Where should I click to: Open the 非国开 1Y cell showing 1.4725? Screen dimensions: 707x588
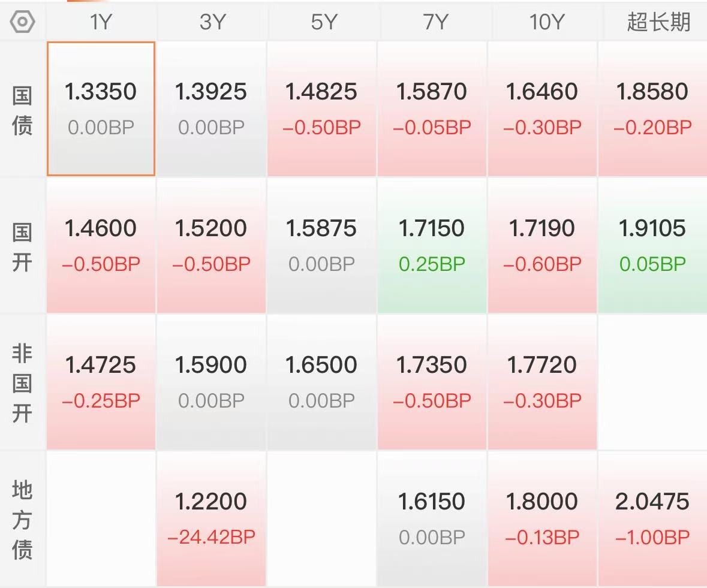point(101,382)
